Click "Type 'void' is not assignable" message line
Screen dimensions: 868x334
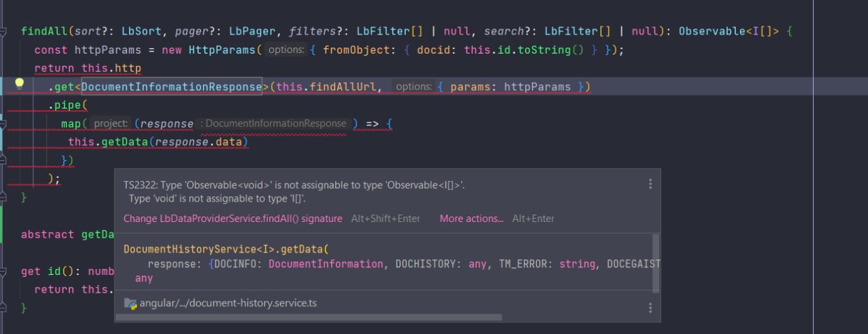click(217, 199)
